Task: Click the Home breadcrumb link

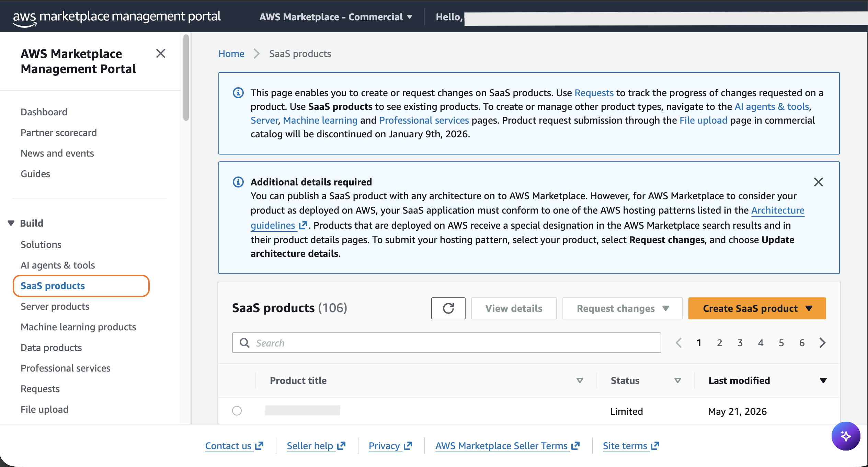Action: [231, 54]
